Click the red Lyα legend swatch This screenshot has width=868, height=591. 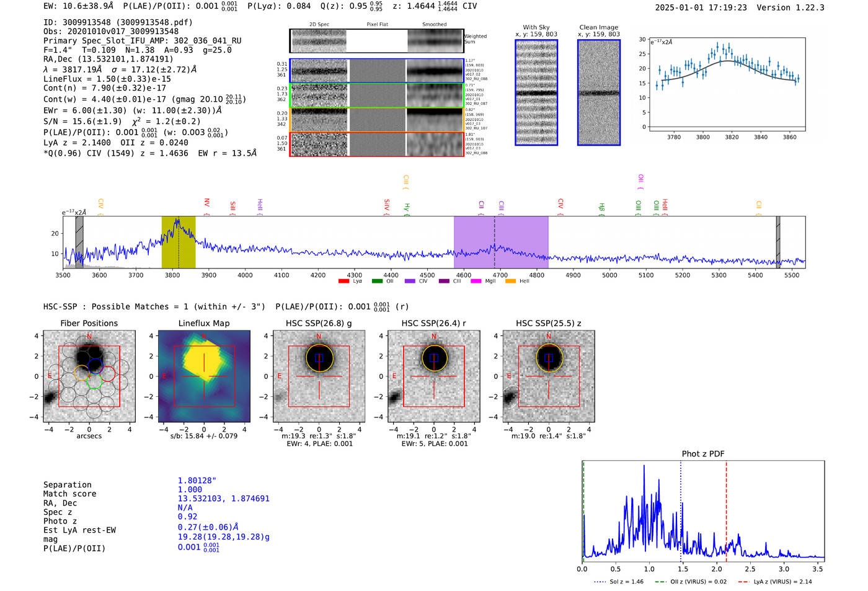click(x=343, y=281)
